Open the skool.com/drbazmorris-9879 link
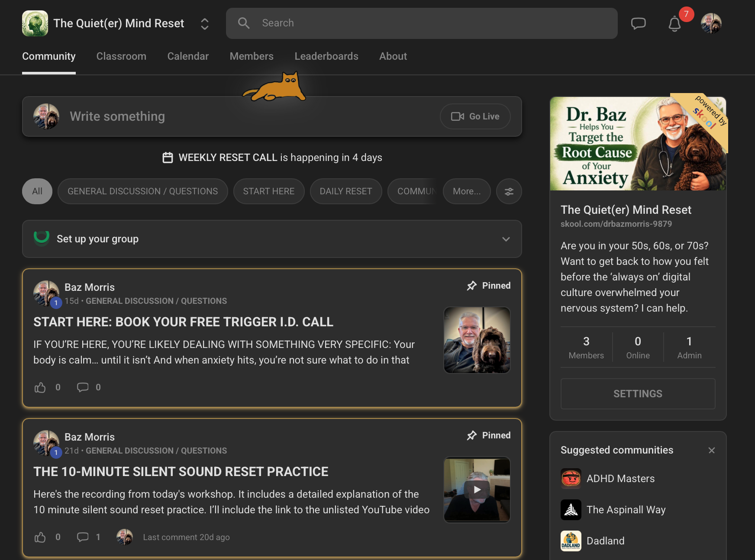 616,224
